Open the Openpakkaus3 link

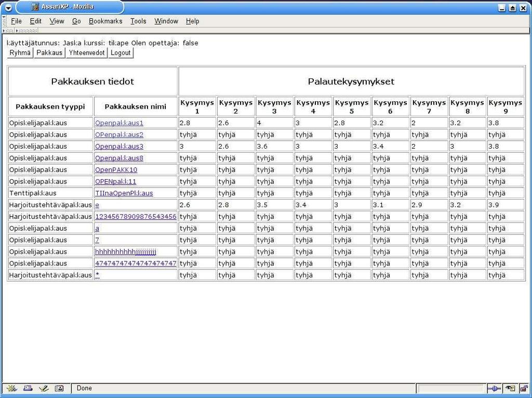click(x=119, y=146)
